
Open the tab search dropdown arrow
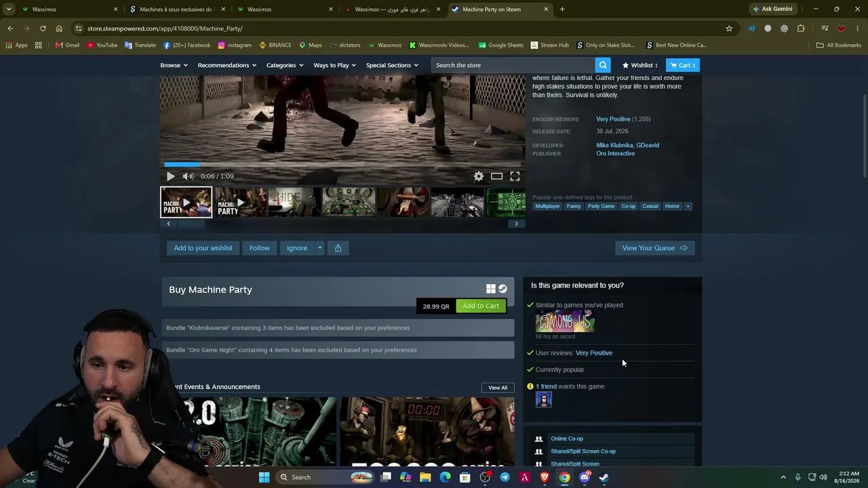click(9, 9)
